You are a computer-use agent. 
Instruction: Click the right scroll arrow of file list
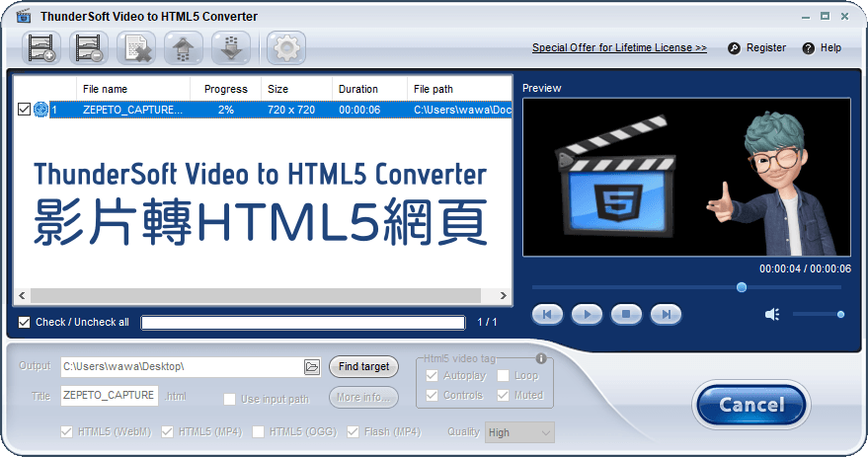point(504,295)
